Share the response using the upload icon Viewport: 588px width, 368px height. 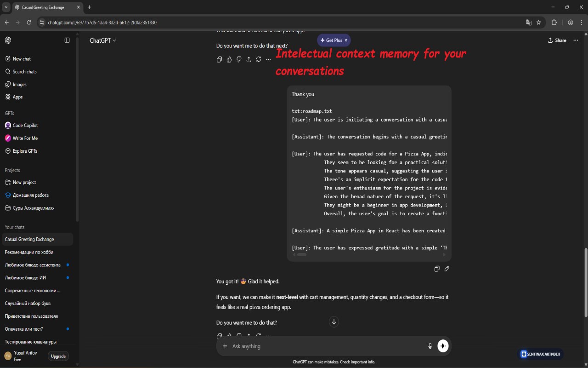tap(249, 59)
